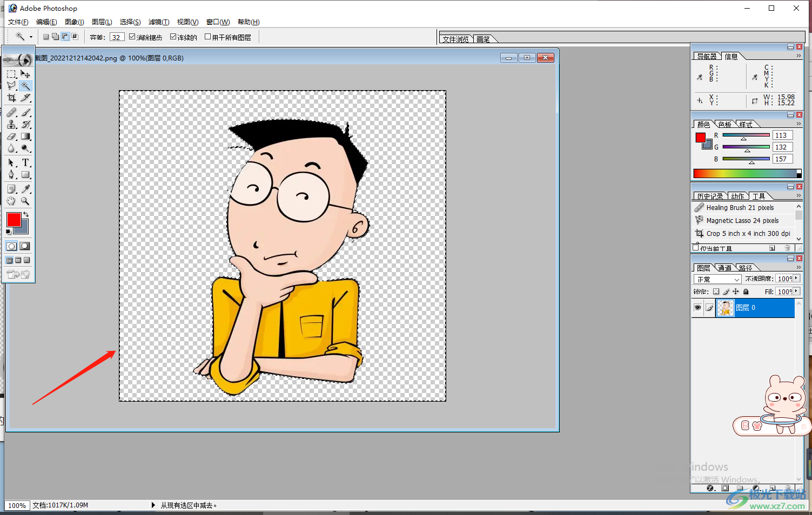This screenshot has height=515, width=812.
Task: Open the 图层(L) menu
Action: point(102,22)
